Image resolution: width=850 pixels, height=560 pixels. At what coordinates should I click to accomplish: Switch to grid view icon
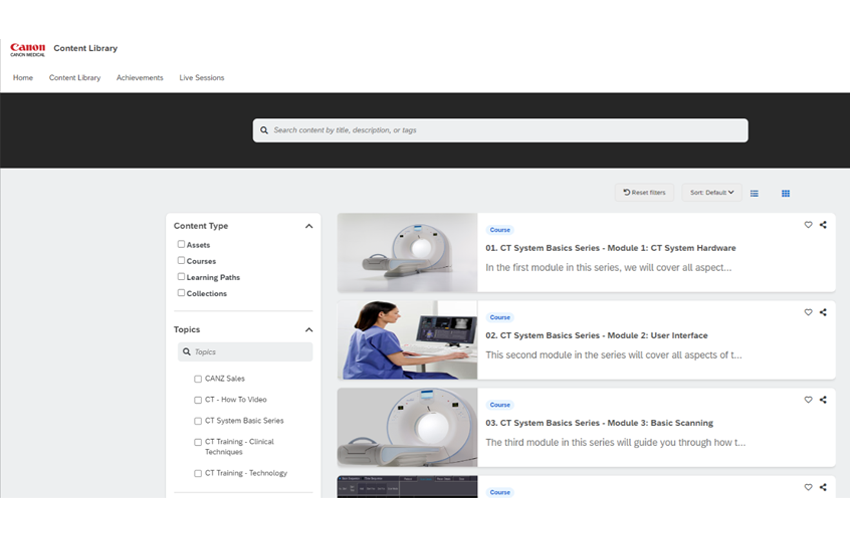[785, 194]
